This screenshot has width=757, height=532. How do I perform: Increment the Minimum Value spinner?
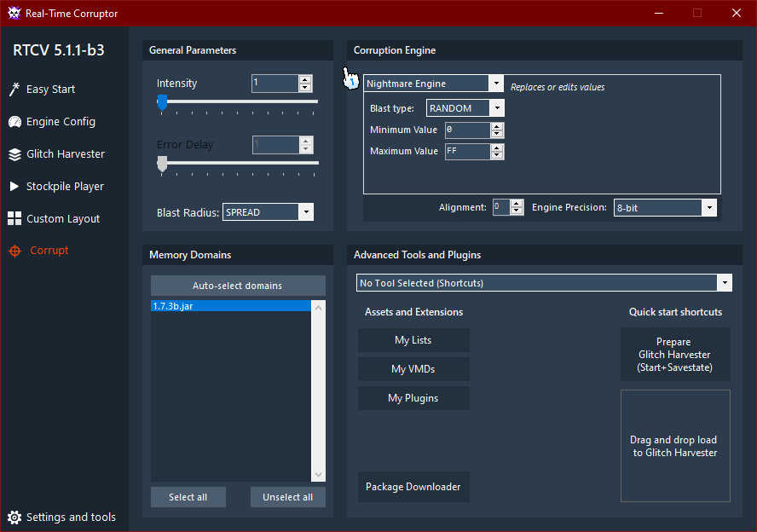(497, 126)
